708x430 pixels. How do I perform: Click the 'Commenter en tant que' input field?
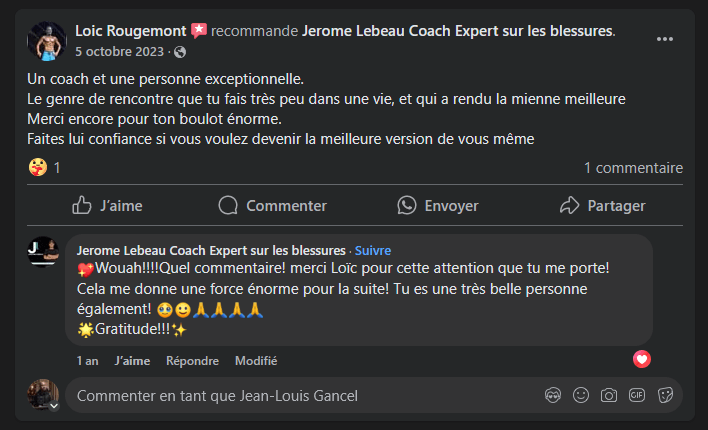[300, 396]
